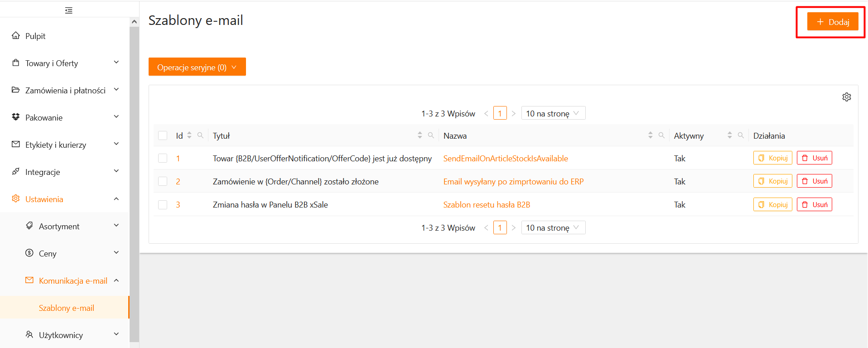Open table column settings gear icon

846,97
